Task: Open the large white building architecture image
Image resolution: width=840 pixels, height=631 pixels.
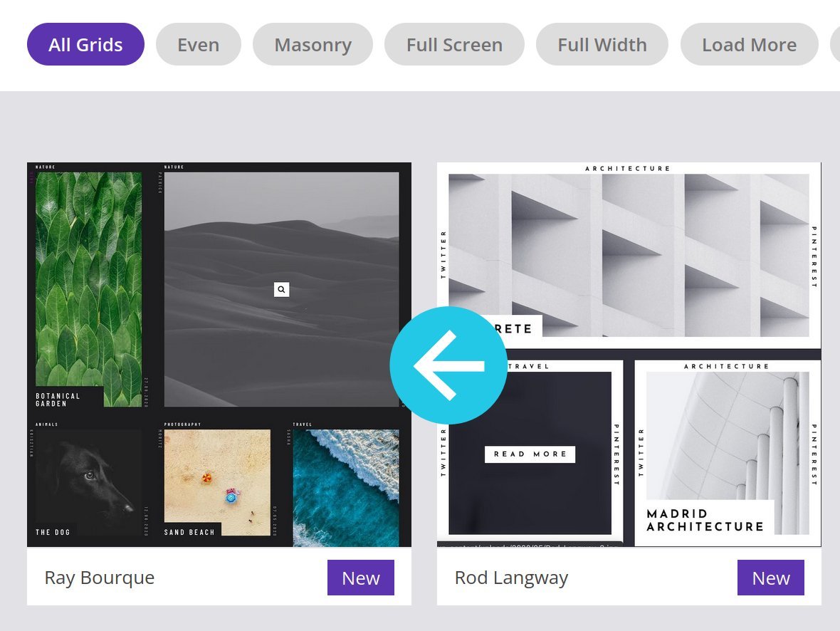Action: (629, 255)
